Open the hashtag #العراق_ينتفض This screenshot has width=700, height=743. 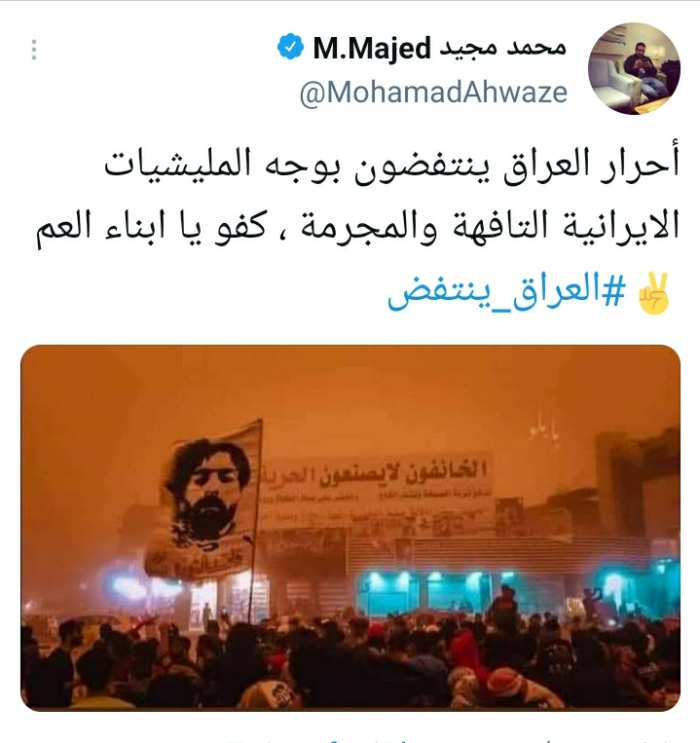pos(507,293)
